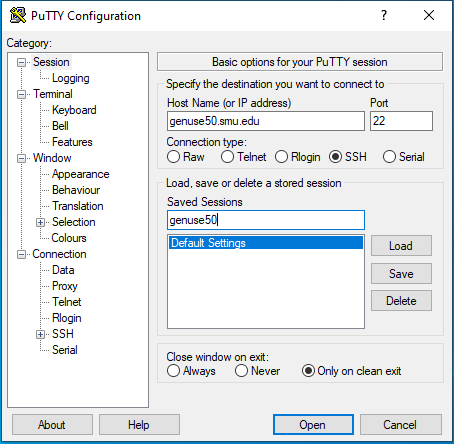The height and width of the screenshot is (444, 454).
Task: Open the Behaviour category
Action: pyautogui.click(x=76, y=190)
